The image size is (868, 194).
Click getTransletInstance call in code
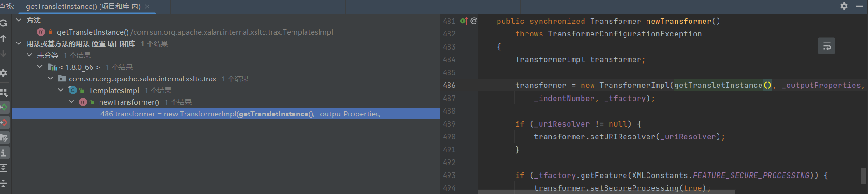pyautogui.click(x=718, y=85)
